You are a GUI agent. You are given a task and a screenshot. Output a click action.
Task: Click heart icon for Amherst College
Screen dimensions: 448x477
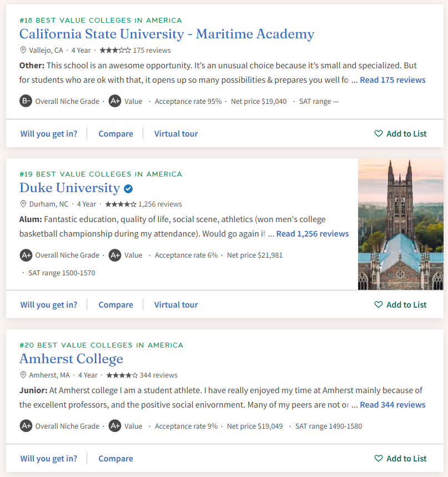[x=379, y=459]
